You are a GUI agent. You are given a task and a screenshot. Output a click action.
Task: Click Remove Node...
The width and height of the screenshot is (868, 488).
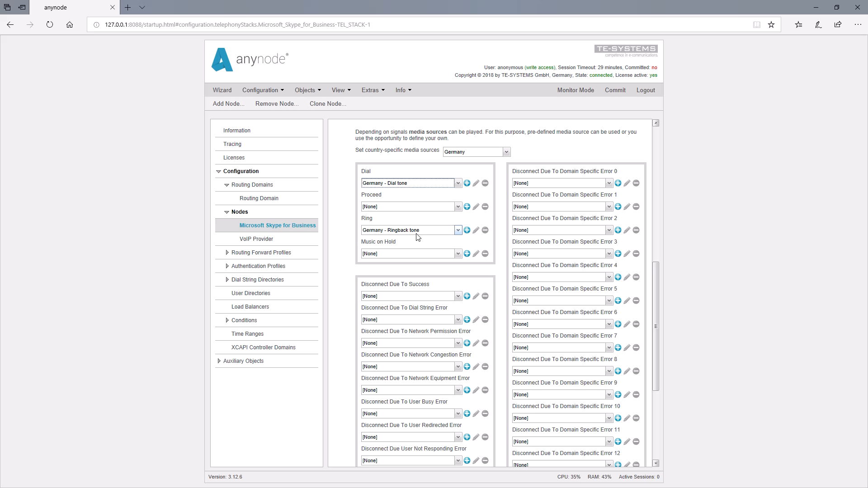tap(277, 103)
